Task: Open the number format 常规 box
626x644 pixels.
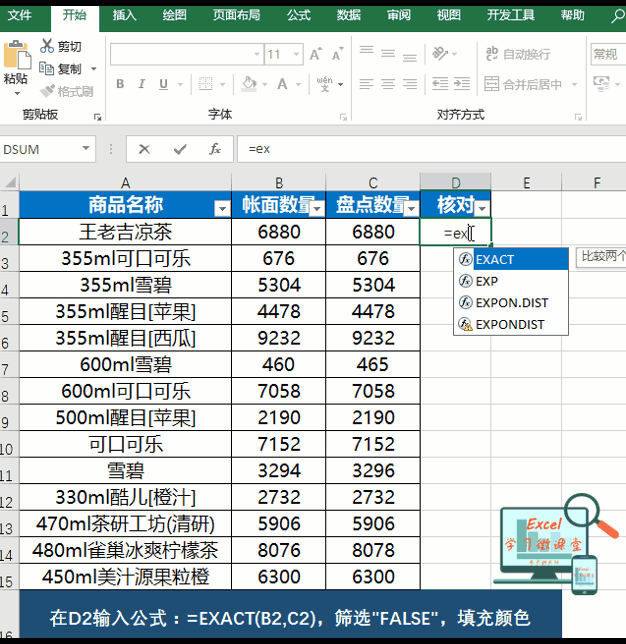Action: tap(608, 54)
